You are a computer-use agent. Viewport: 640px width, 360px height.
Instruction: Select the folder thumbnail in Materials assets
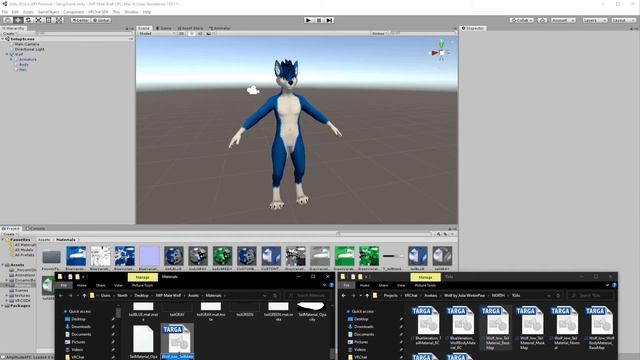click(51, 257)
